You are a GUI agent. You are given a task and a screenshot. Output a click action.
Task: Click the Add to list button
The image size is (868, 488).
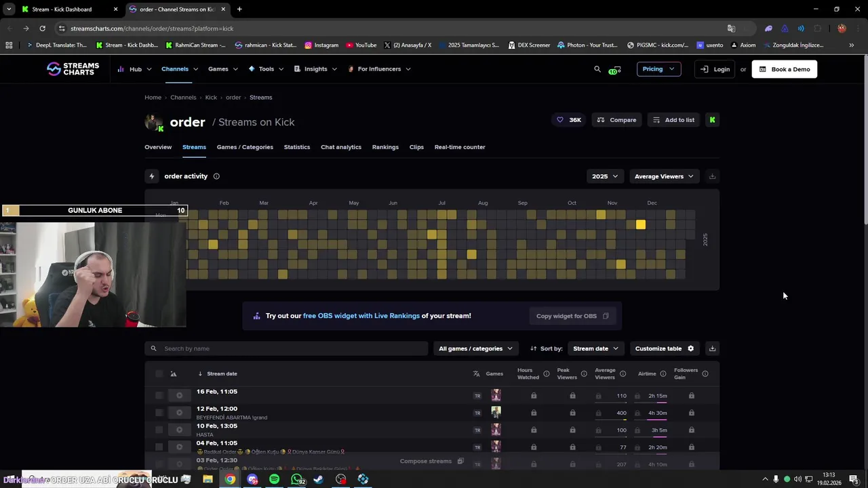[673, 120]
